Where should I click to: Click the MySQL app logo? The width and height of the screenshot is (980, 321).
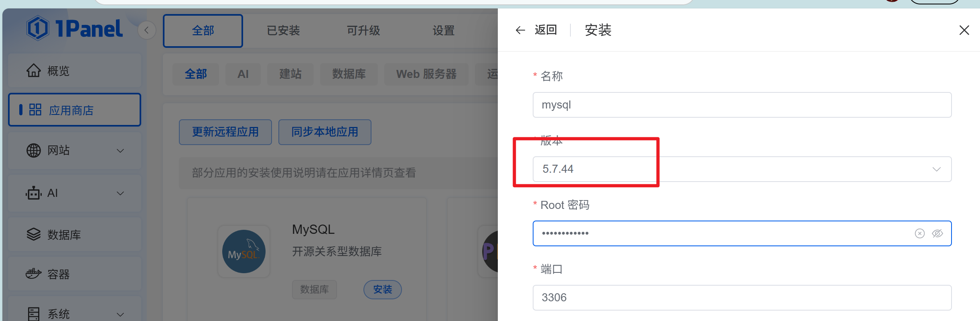click(x=244, y=251)
